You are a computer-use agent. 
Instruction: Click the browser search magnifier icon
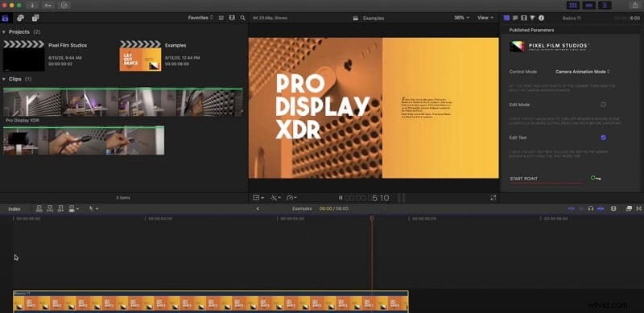[243, 18]
